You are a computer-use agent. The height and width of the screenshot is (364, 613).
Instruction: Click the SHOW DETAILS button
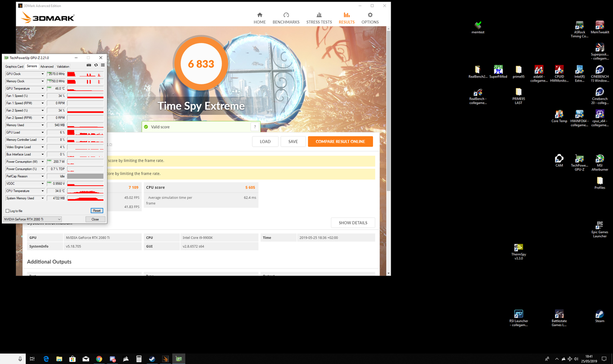353,222
